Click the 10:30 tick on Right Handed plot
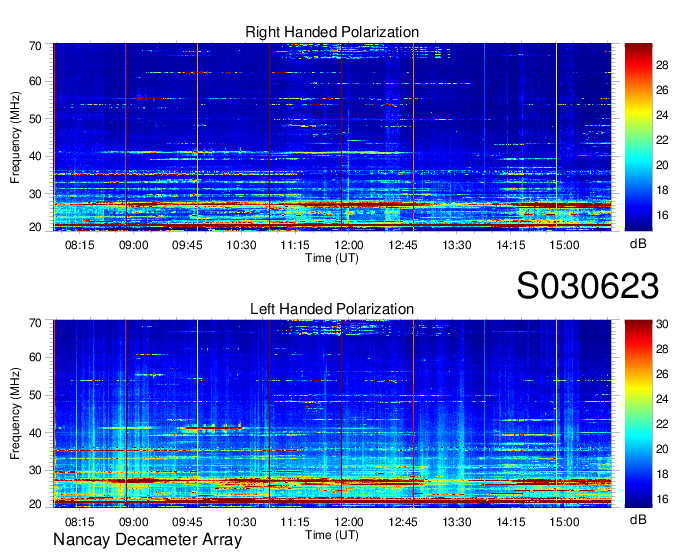This screenshot has width=680, height=552. click(241, 245)
